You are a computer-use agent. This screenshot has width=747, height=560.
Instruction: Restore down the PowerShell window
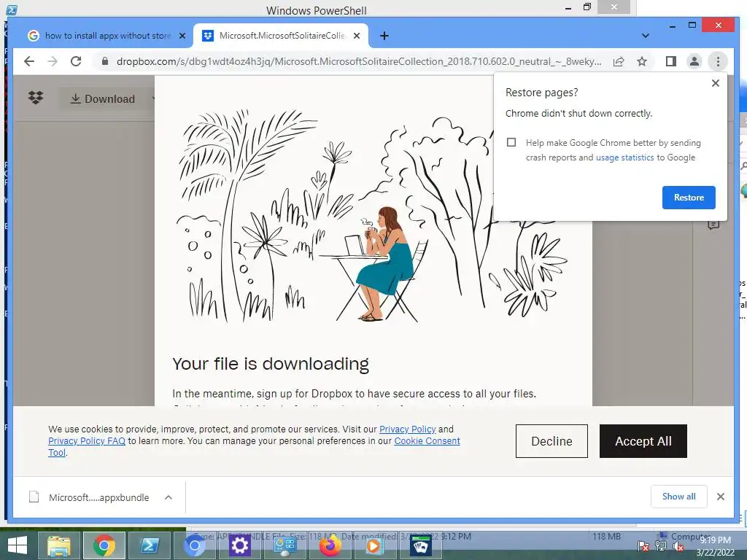(587, 7)
